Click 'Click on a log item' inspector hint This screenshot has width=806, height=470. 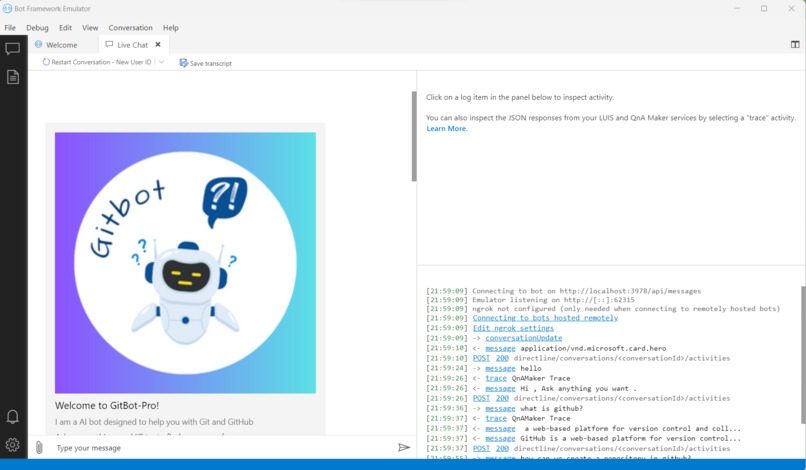click(520, 97)
